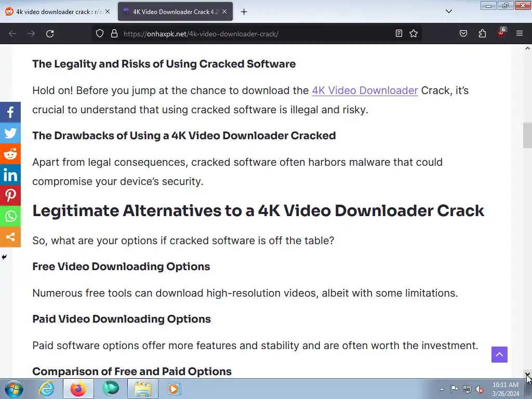Viewport: 532px width, 399px height.
Task: Close the 4K Video Downloader Crack tab
Action: pos(224,11)
